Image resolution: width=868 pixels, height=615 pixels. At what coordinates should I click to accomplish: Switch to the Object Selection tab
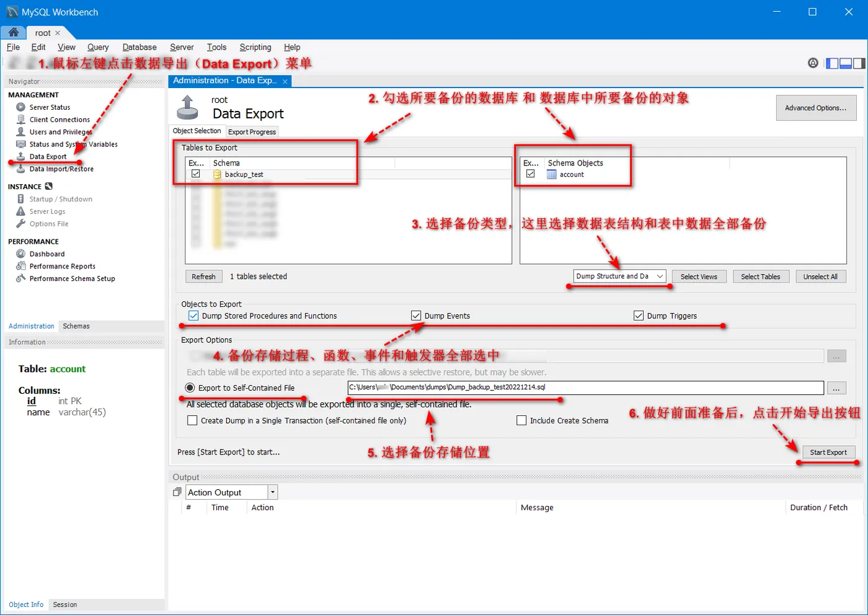click(x=197, y=131)
